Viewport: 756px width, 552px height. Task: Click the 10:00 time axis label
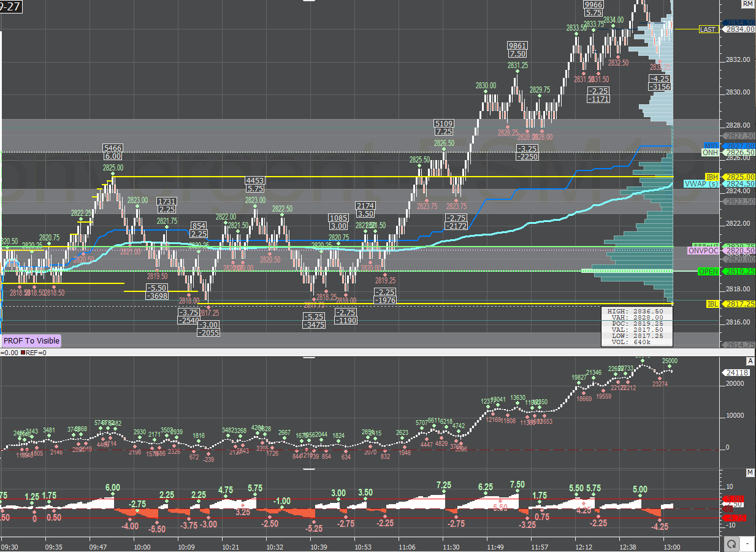[142, 546]
